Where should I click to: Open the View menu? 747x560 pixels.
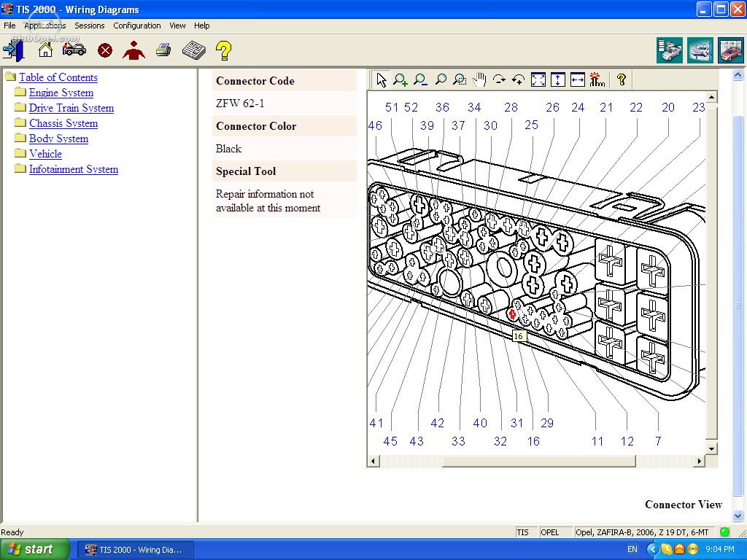pos(177,26)
